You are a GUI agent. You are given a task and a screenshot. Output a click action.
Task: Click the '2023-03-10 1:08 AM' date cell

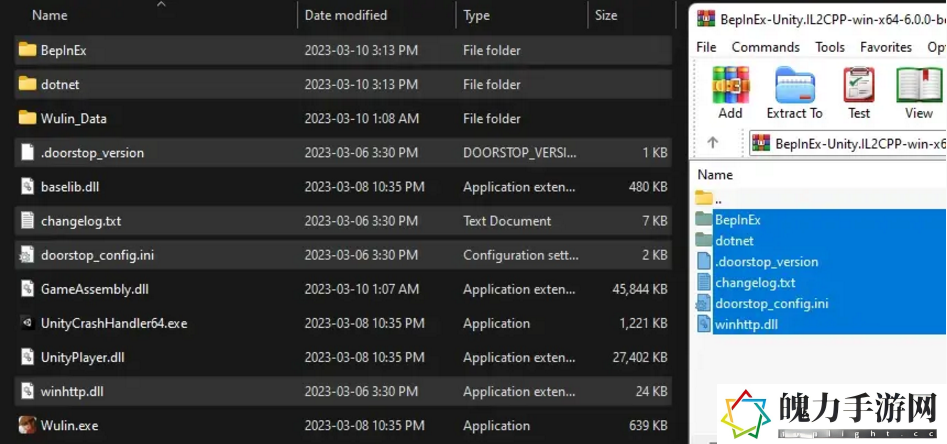pos(361,118)
